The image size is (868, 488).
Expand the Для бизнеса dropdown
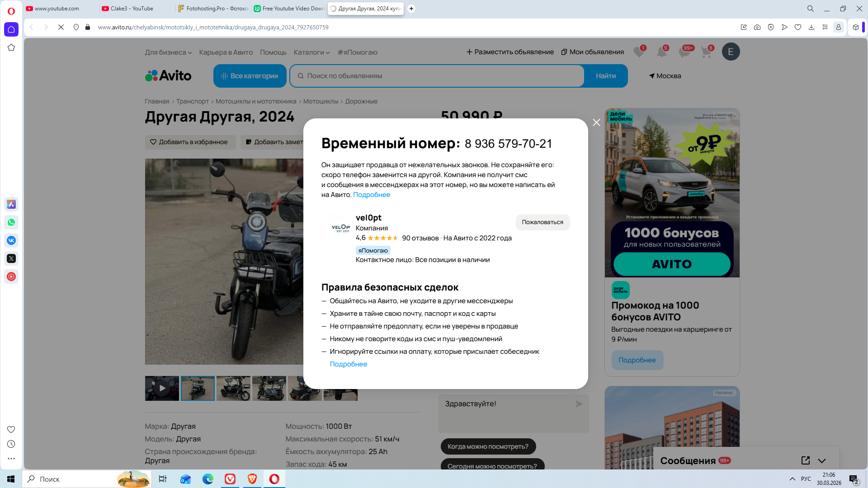168,52
